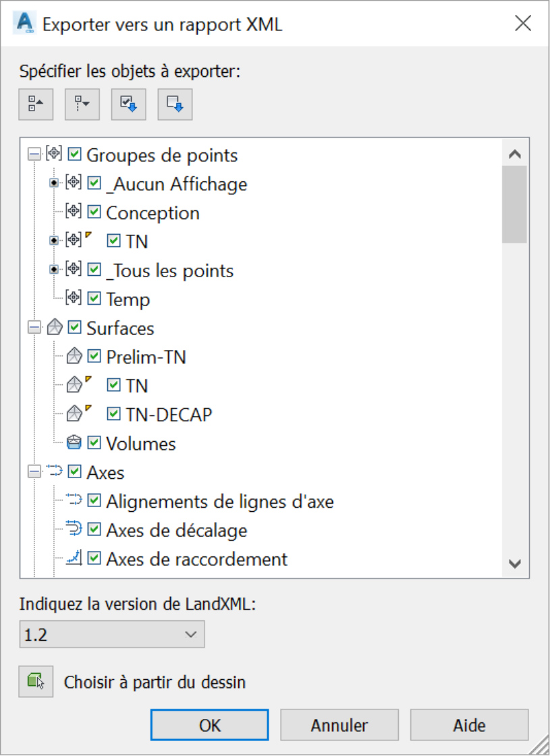The image size is (550, 756).
Task: Select Alignements de lignes d'axe item
Action: point(220,502)
